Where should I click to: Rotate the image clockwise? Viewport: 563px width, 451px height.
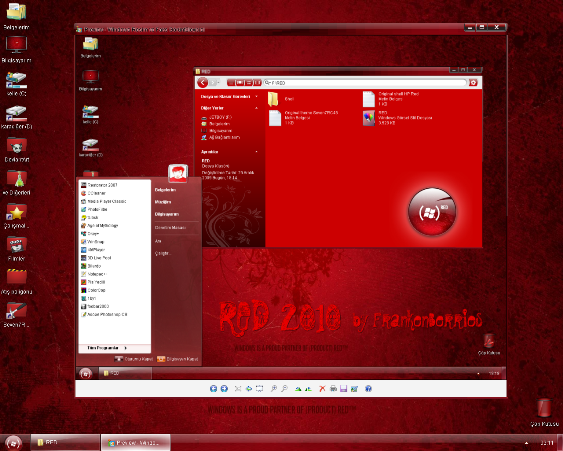[x=298, y=389]
